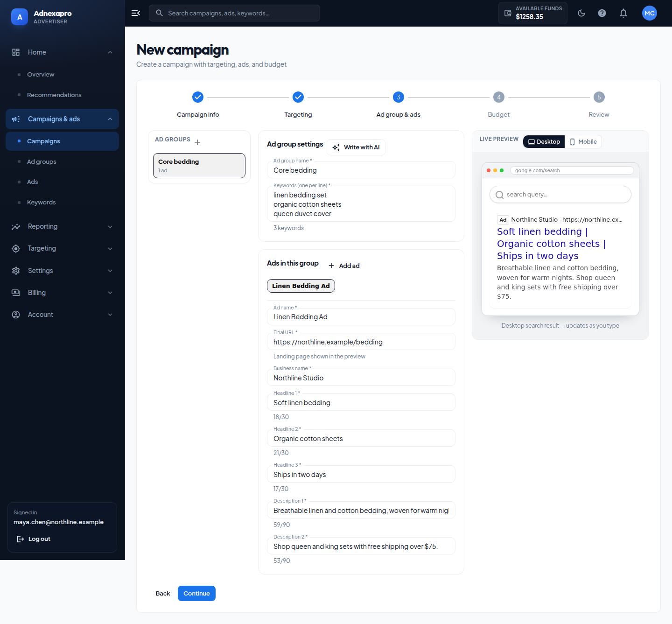Select the Linen Bedding Ad tab
Image resolution: width=672 pixels, height=624 pixels.
tap(301, 286)
